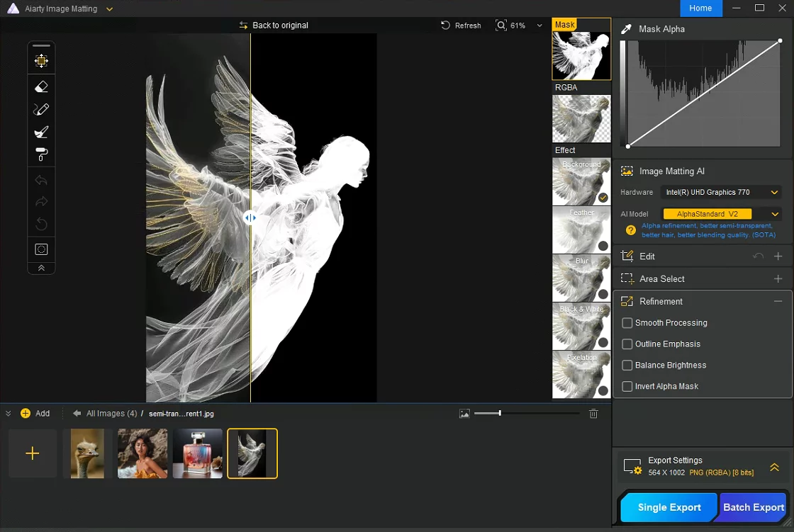Click the Mask Alpha eyedropper icon
This screenshot has width=794, height=532.
pos(626,29)
